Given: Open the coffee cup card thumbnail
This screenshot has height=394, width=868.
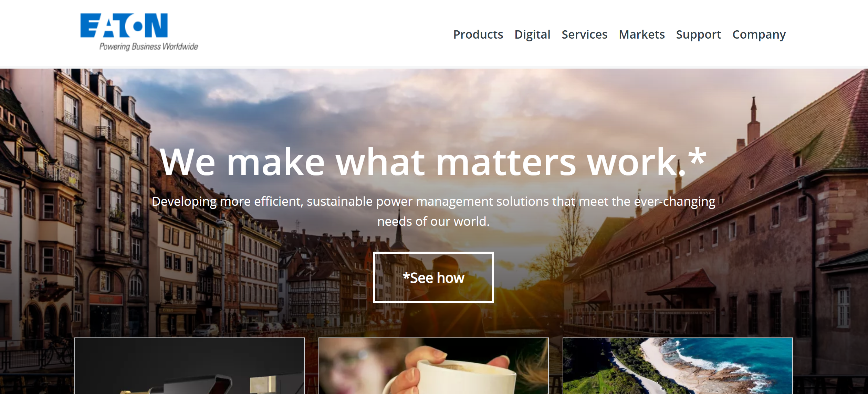Looking at the screenshot, I should [433, 366].
